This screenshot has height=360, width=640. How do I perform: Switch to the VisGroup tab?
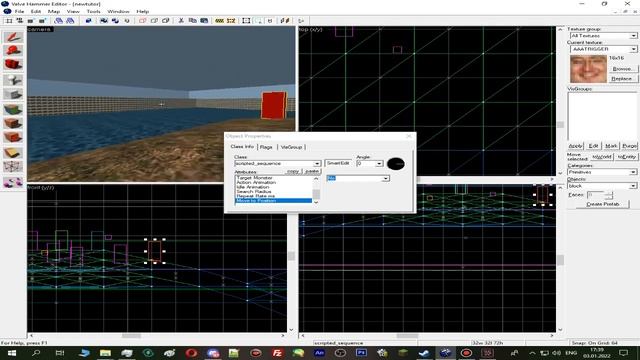click(x=291, y=147)
